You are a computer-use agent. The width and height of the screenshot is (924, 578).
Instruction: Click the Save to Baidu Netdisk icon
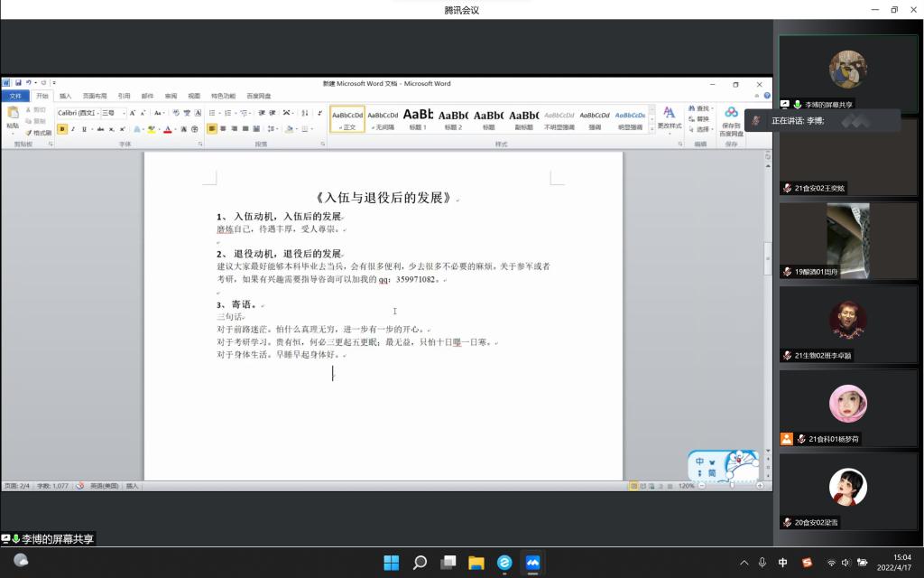[x=731, y=113]
